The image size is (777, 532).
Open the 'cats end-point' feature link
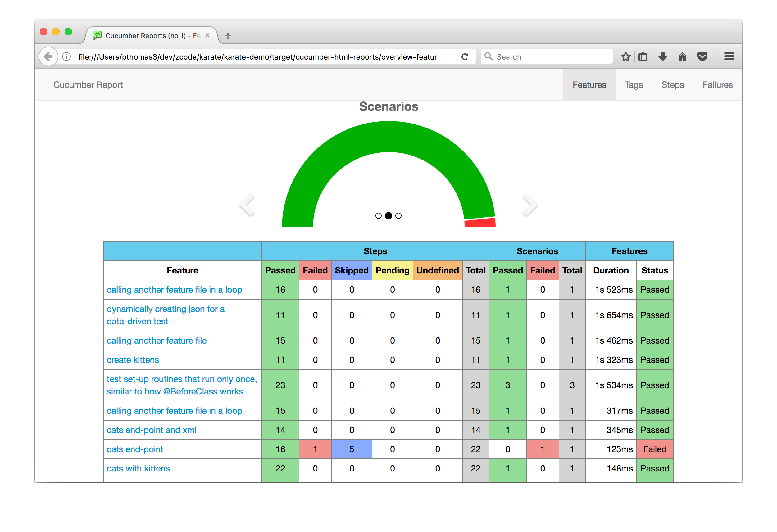tap(135, 449)
